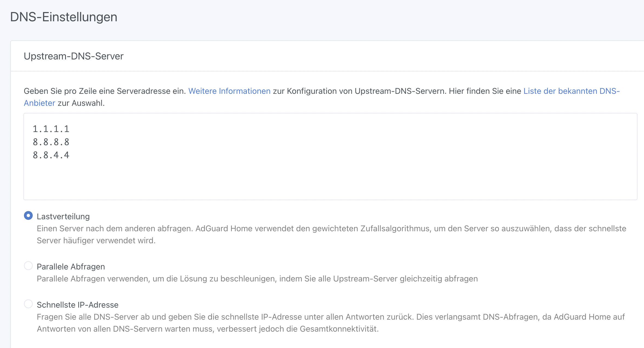Image resolution: width=644 pixels, height=348 pixels.
Task: Click the Lastverteilung label text
Action: [63, 217]
